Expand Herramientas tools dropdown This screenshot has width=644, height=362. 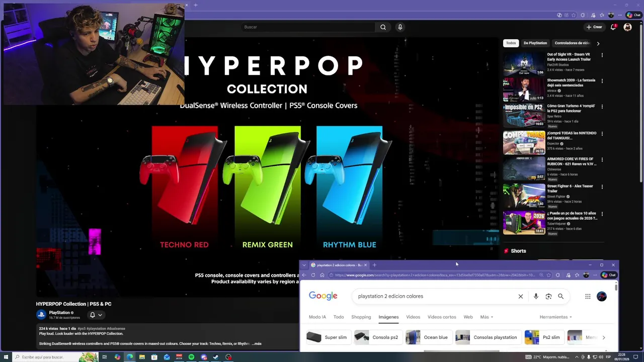(556, 317)
